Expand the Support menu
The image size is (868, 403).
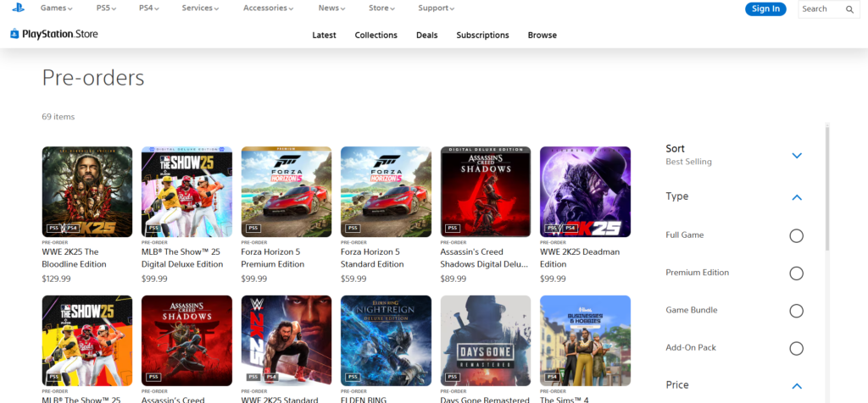pyautogui.click(x=437, y=8)
